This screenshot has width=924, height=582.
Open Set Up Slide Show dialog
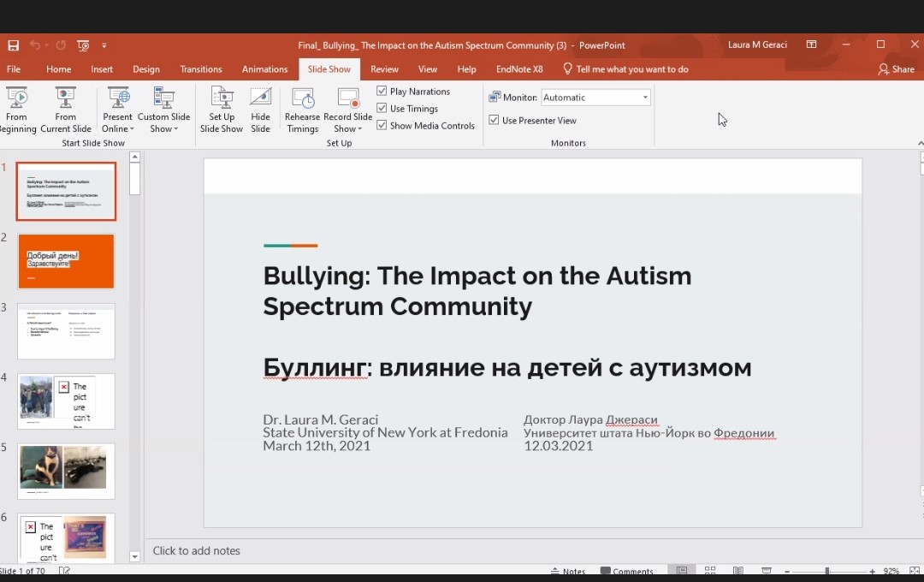(222, 109)
